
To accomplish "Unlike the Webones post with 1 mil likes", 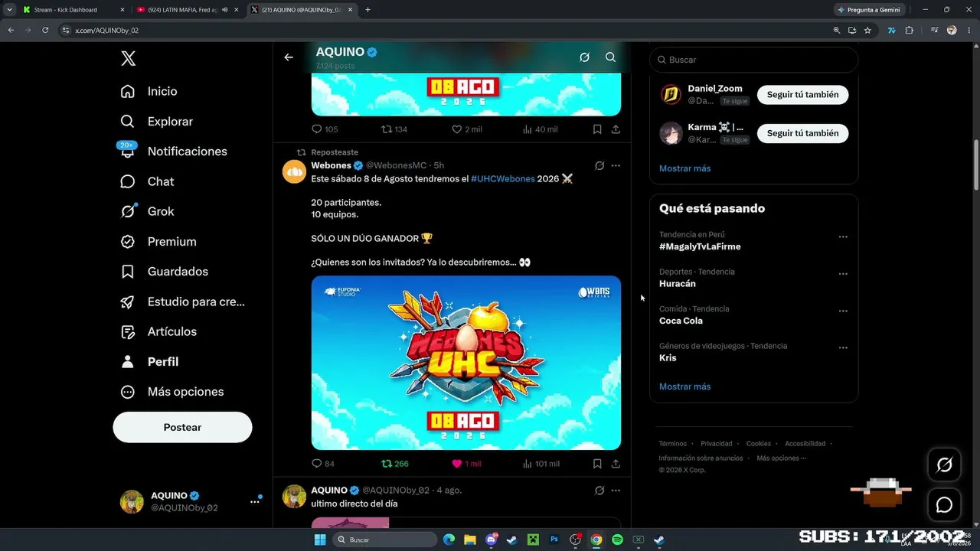I will point(466,464).
